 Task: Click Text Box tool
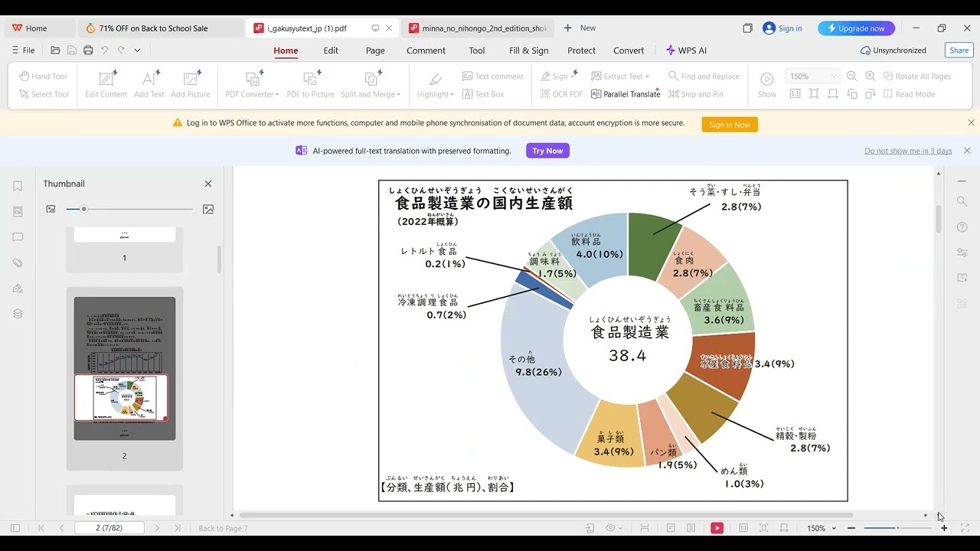pos(483,94)
